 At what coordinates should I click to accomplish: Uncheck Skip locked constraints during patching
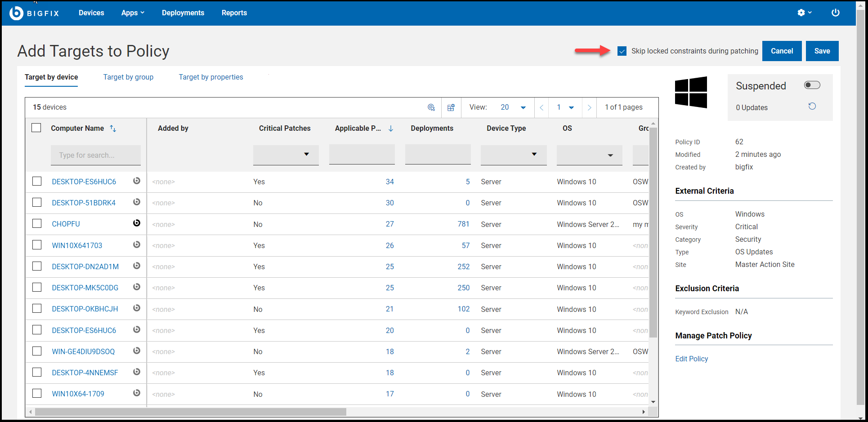pos(622,51)
